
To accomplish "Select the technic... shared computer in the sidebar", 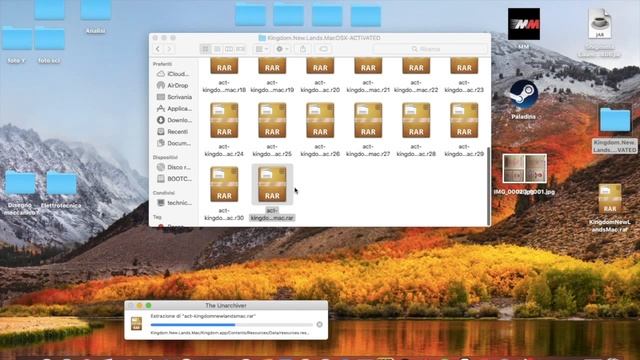I will (174, 202).
